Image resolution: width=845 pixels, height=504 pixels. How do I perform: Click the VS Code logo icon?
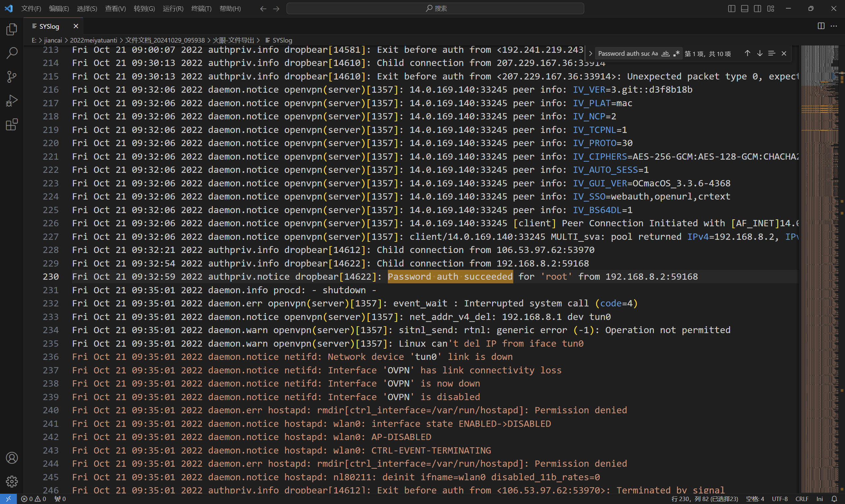pyautogui.click(x=9, y=8)
